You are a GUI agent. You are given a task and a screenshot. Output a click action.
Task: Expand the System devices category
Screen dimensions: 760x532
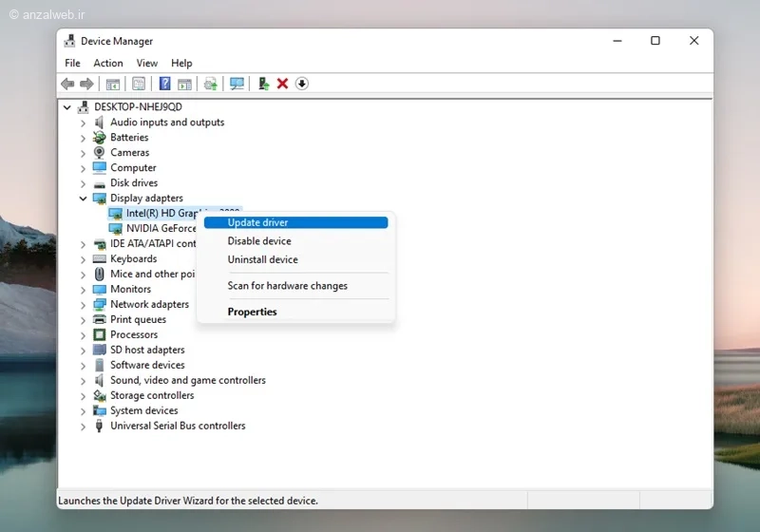[x=83, y=410]
